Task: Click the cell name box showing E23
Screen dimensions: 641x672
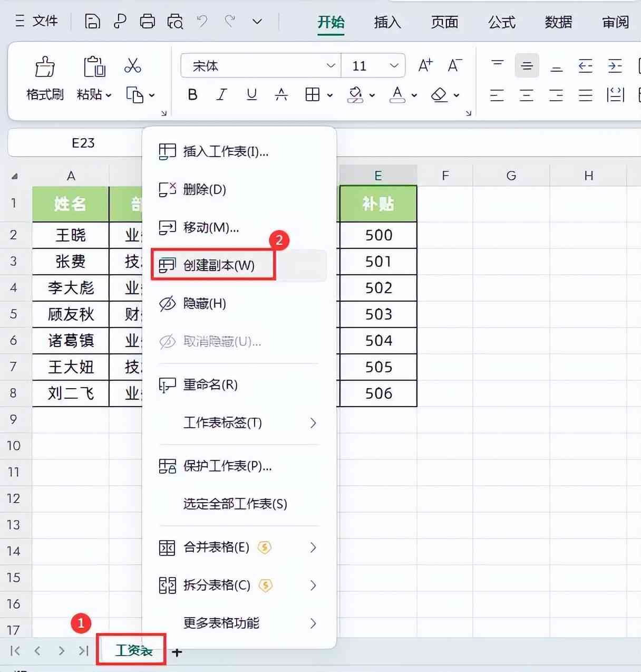Action: coord(83,143)
